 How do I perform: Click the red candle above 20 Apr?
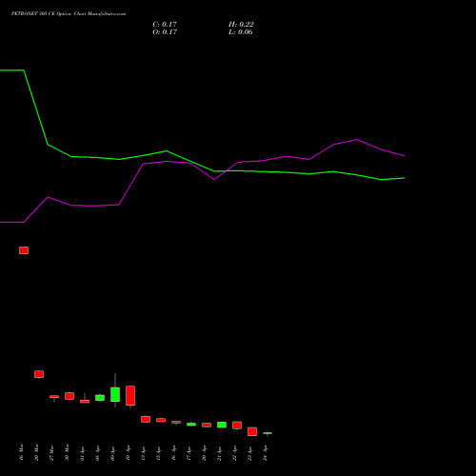[x=207, y=425]
